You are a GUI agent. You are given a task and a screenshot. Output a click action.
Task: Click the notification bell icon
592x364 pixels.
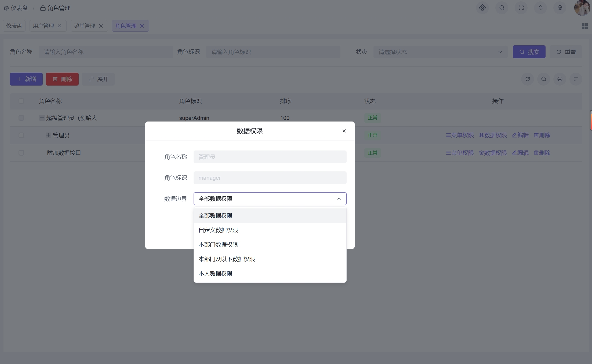point(540,8)
